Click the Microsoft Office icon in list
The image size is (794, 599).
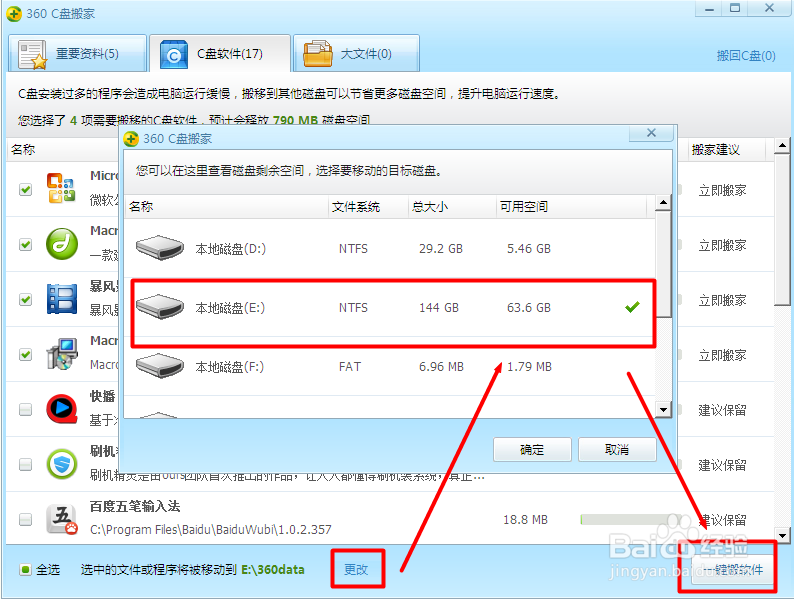click(x=61, y=188)
